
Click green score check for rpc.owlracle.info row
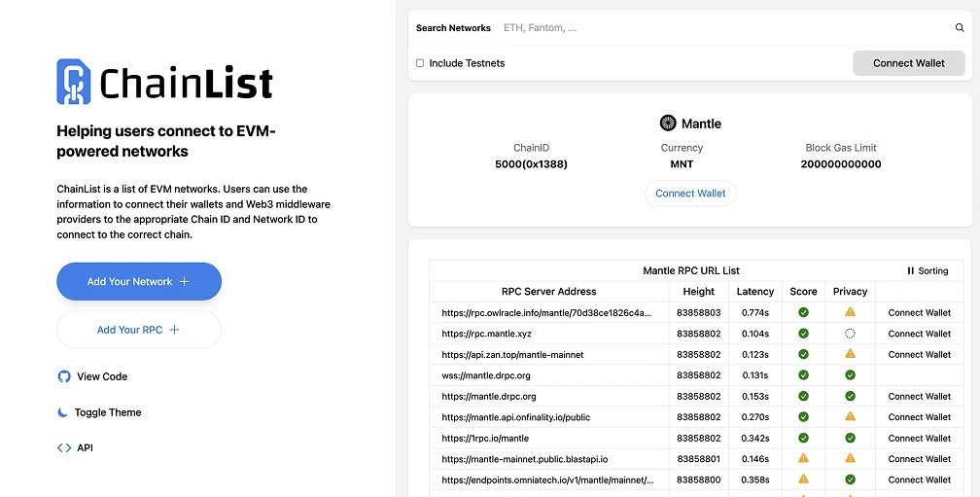click(x=803, y=312)
